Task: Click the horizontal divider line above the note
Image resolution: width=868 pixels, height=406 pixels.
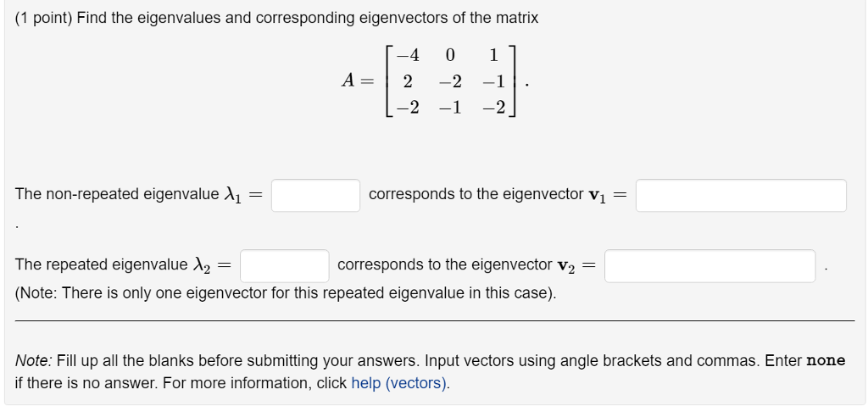Action: 435,320
